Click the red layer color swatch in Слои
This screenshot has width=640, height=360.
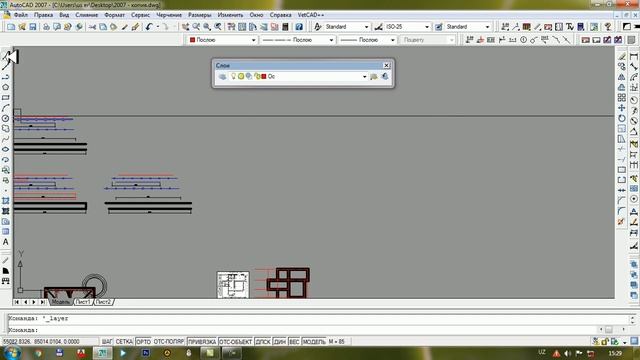(x=264, y=76)
